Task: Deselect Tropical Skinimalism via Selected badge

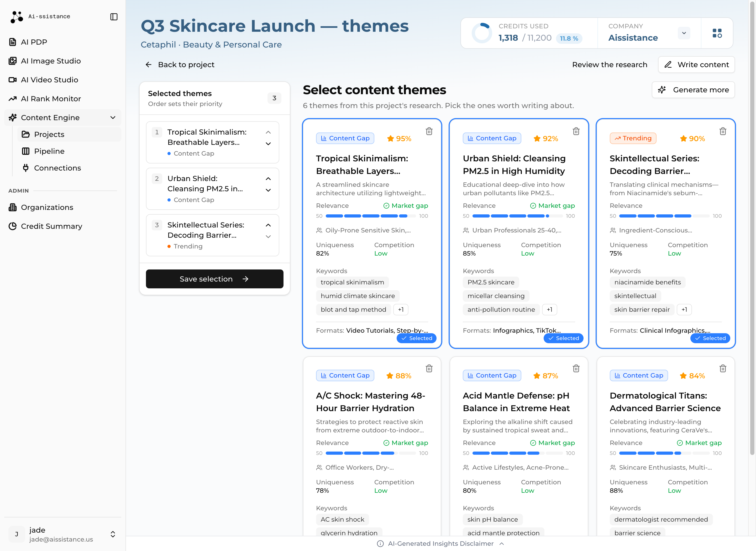Action: (x=416, y=338)
